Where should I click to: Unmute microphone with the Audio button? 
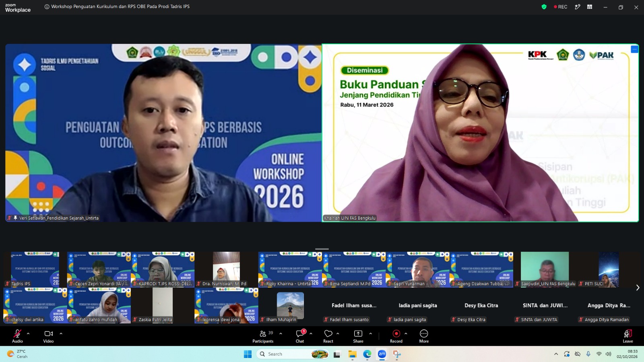click(x=17, y=336)
